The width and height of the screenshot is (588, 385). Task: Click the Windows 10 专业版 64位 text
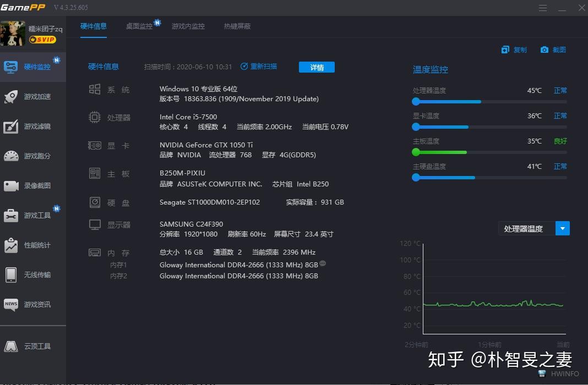click(198, 89)
